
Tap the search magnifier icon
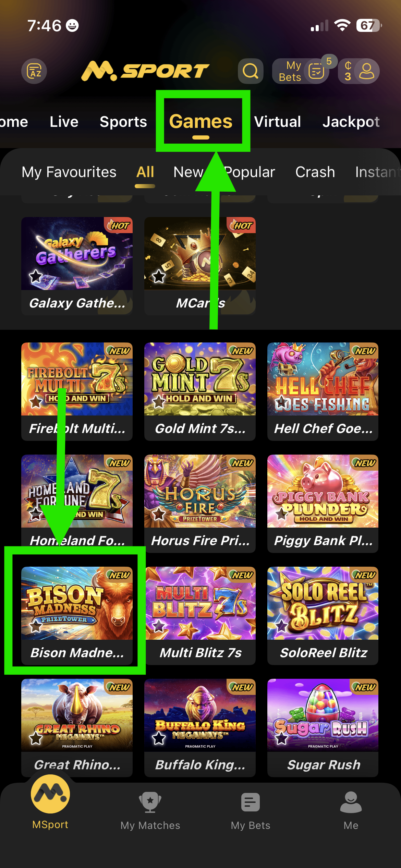(251, 71)
